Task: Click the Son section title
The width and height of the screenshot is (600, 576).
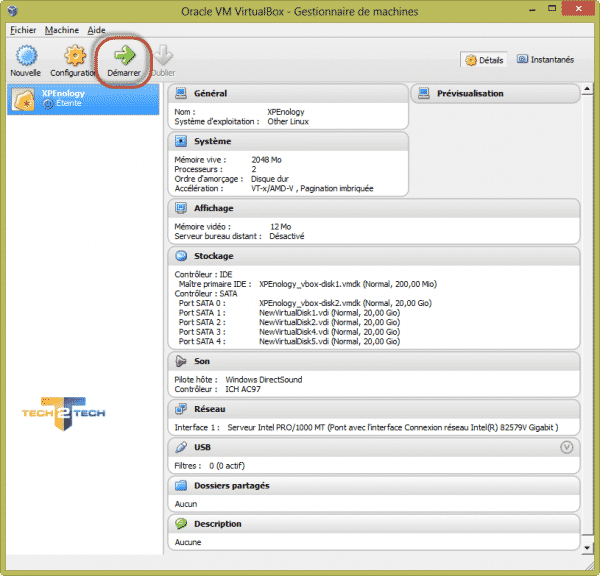Action: [202, 361]
